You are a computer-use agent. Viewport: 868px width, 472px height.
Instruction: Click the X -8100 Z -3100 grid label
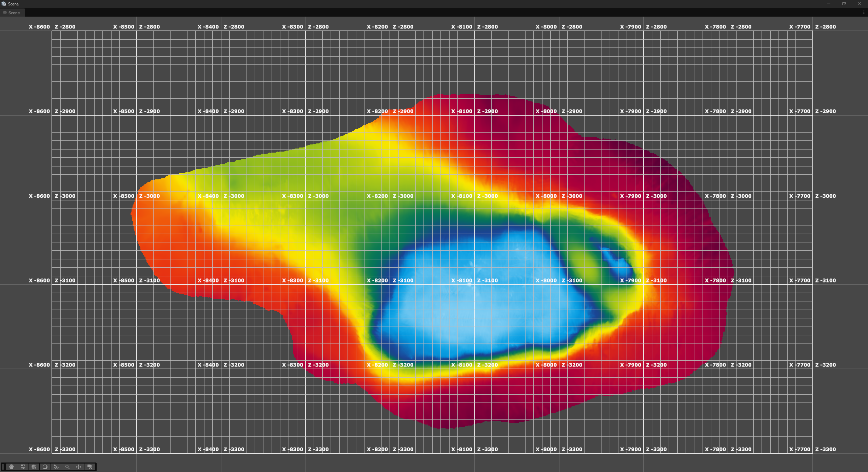[474, 280]
